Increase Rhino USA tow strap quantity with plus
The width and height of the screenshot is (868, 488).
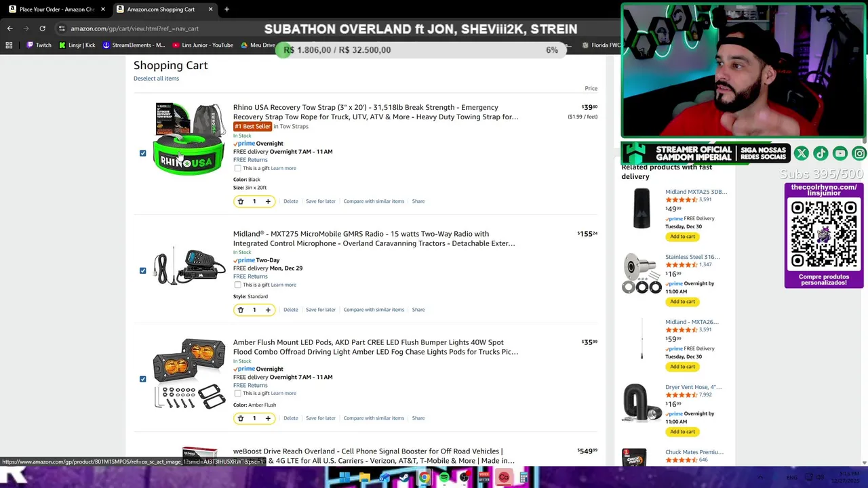(268, 201)
